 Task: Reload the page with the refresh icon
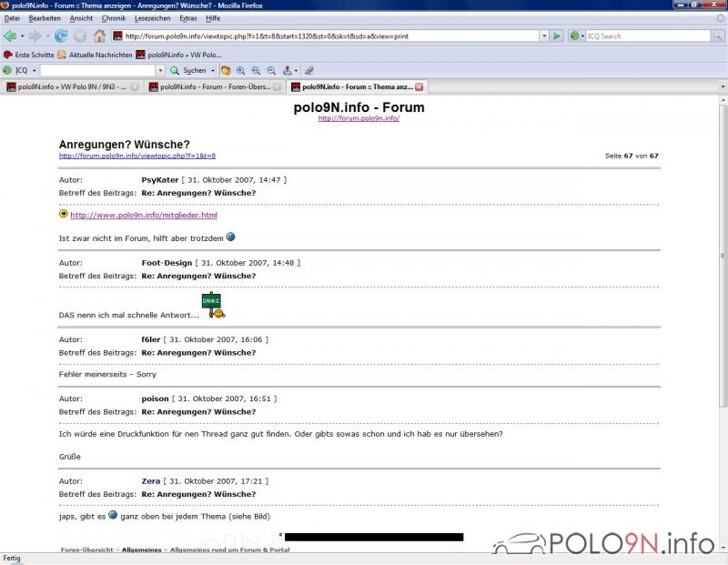[61, 36]
